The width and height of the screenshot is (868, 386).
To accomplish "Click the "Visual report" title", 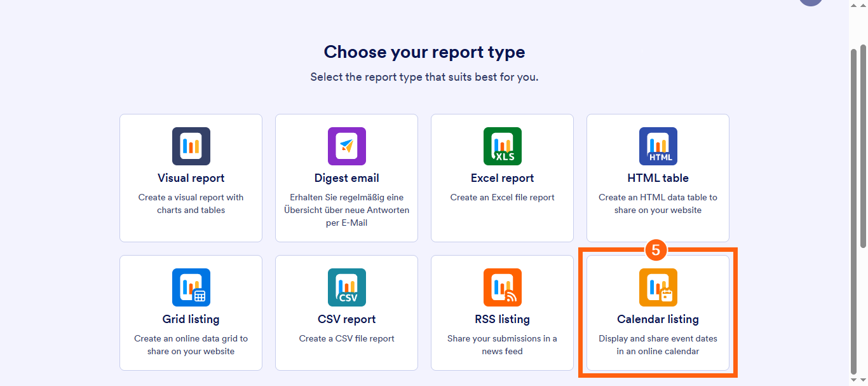I will tap(191, 178).
